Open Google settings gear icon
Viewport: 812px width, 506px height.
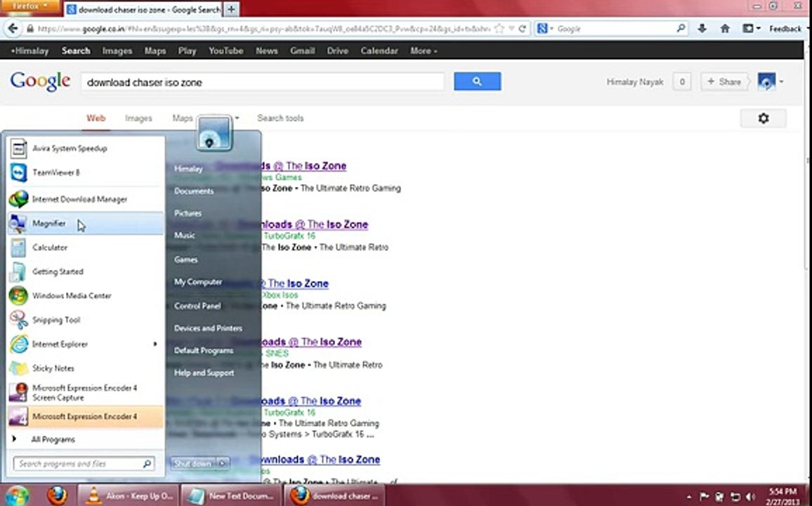click(x=764, y=119)
